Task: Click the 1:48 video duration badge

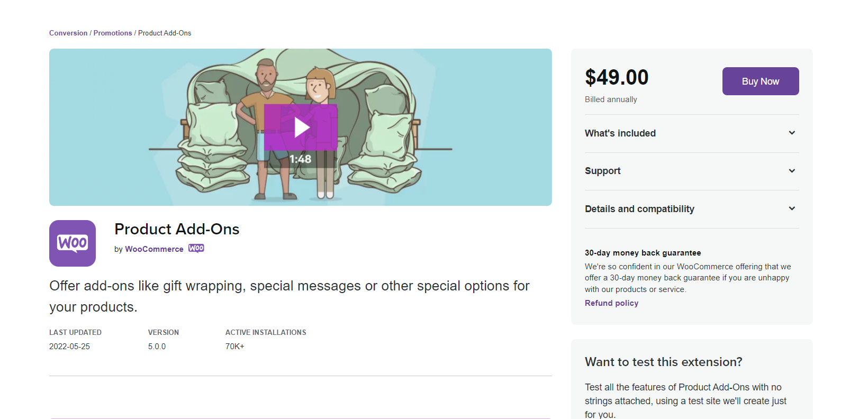Action: 300,158
